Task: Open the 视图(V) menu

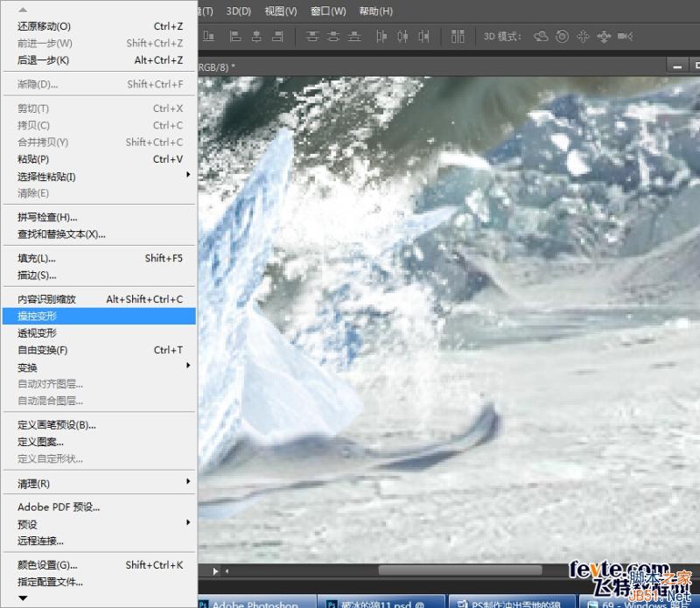Action: 281,11
